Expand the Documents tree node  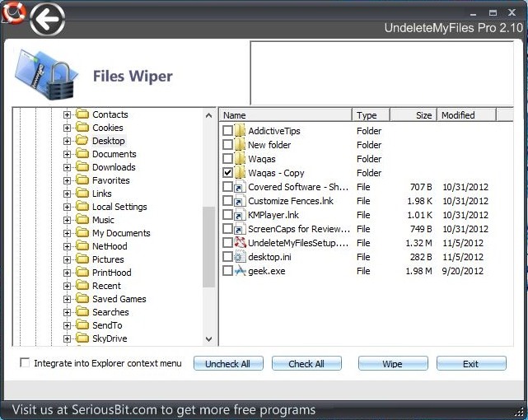click(x=67, y=154)
